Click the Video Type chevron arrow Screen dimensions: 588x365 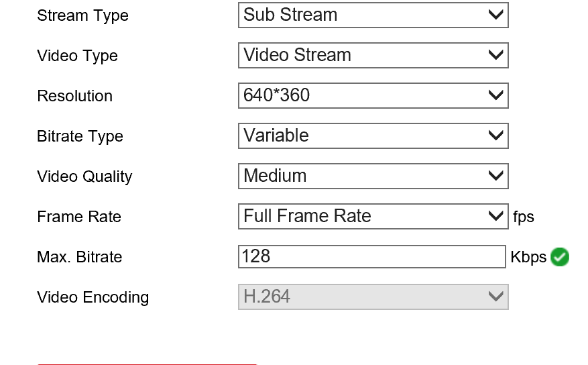tap(496, 55)
